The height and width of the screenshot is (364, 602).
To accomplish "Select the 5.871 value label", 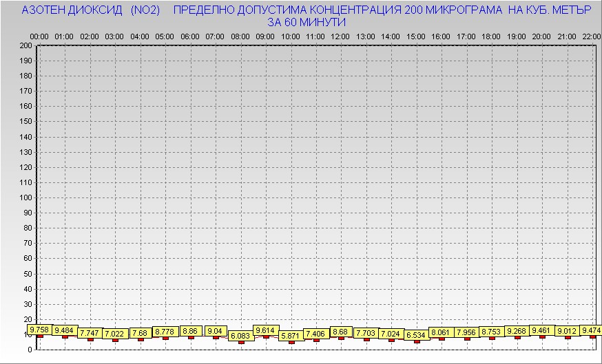I will point(291,335).
